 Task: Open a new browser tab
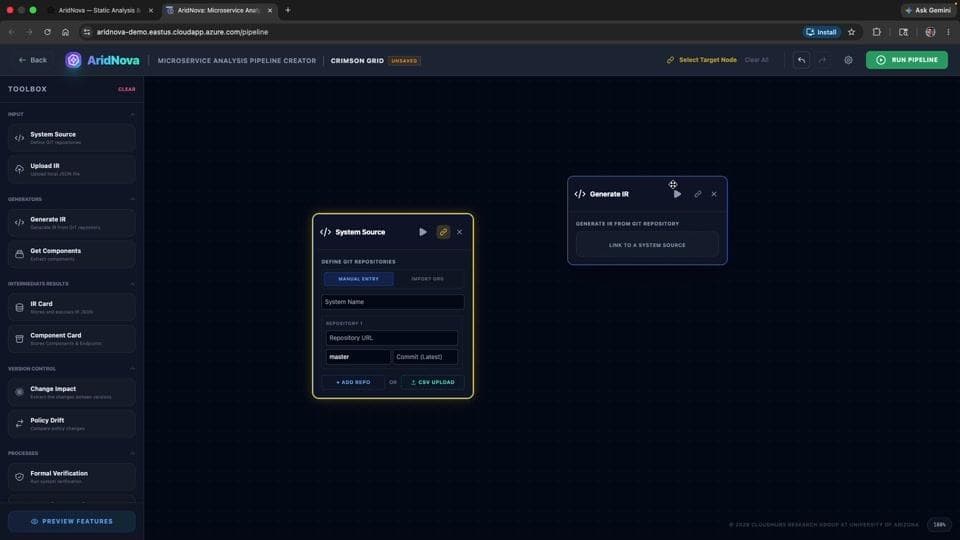coord(288,10)
